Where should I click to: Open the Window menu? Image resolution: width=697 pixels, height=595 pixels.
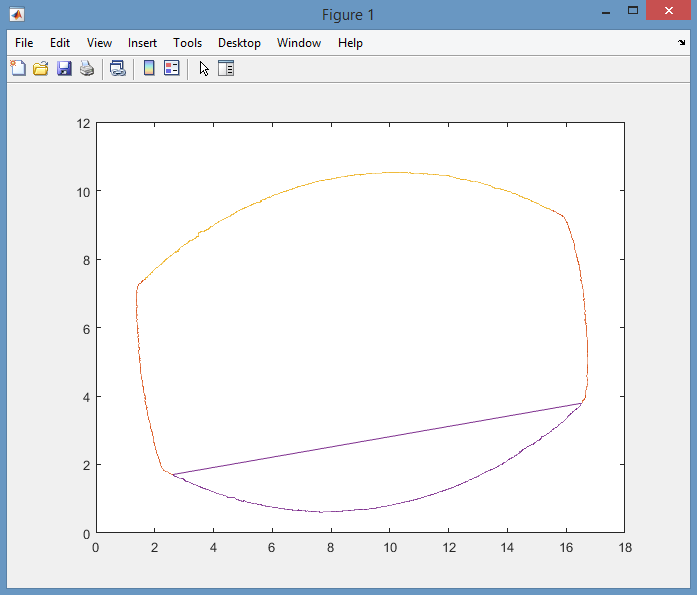[x=299, y=43]
